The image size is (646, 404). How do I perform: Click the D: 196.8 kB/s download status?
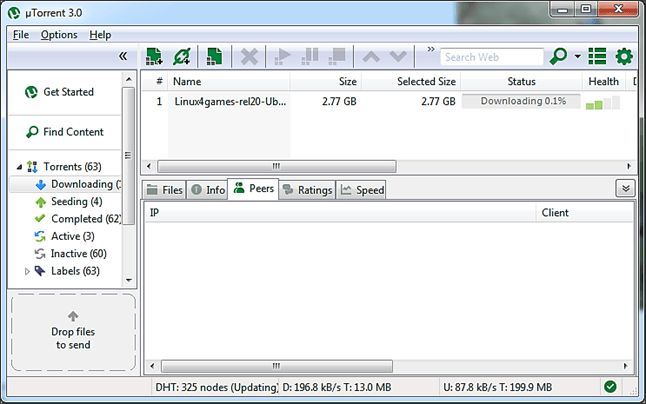coord(337,388)
